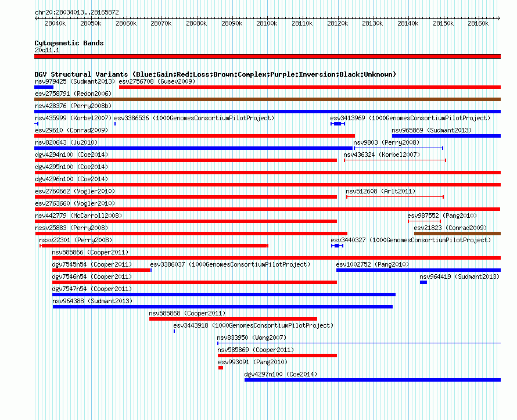This screenshot has height=420, width=517.
Task: Click the 28160k ruler tick label
Action: 478,23
